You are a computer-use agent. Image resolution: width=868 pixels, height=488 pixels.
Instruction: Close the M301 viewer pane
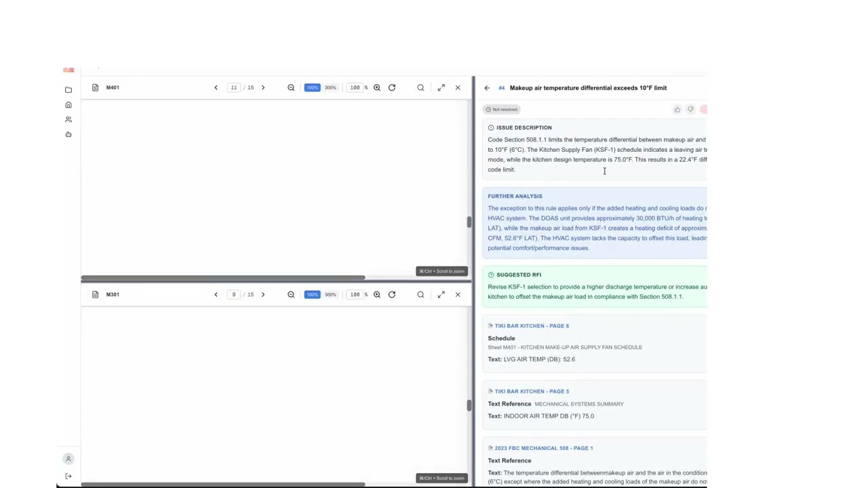(x=458, y=294)
